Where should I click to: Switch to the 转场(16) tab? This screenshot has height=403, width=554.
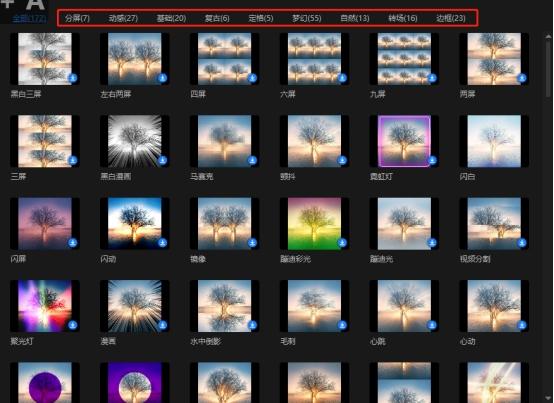click(x=402, y=18)
